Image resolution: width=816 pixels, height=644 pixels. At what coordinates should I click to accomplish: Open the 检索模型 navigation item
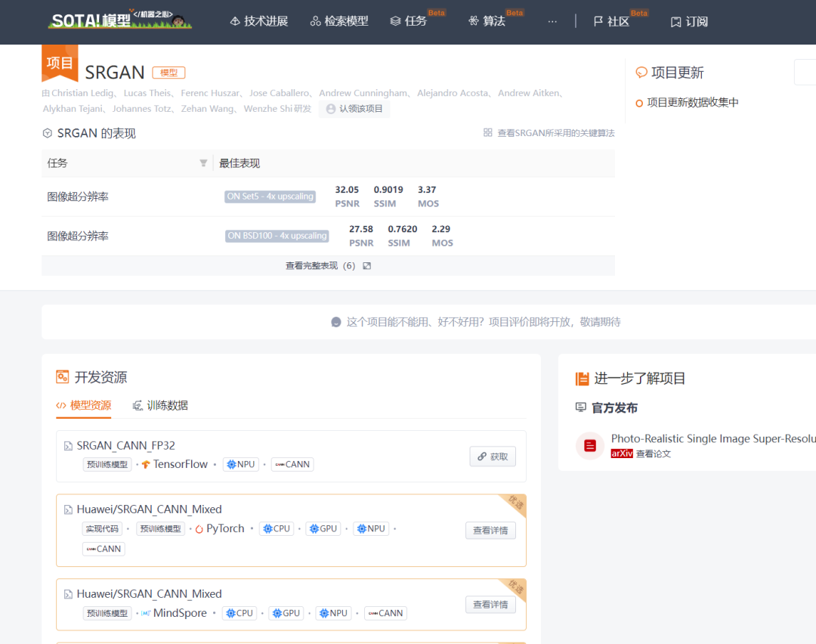pyautogui.click(x=338, y=21)
